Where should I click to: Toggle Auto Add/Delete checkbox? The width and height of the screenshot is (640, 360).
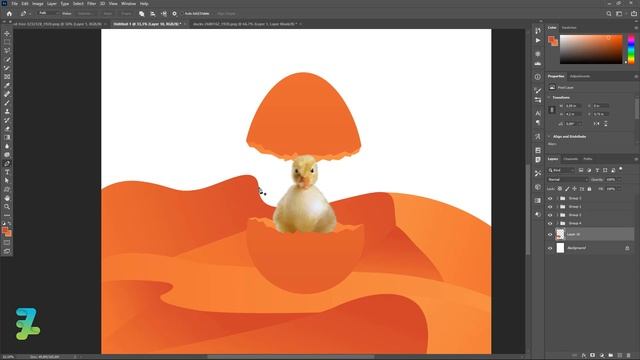[182, 13]
